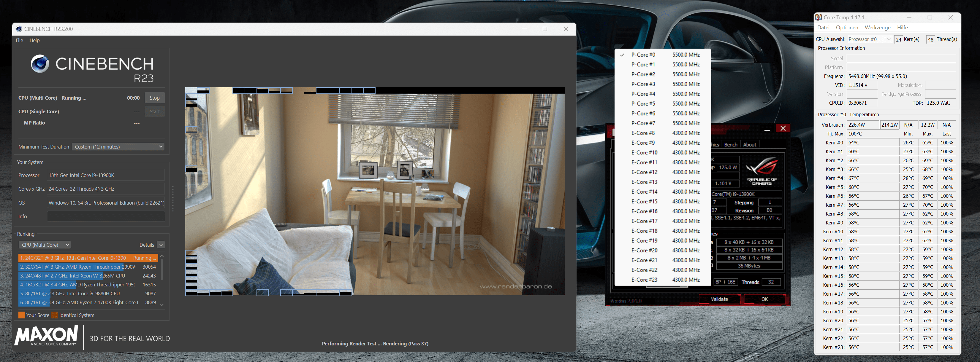Click the Threads value 32 in ROG window

[771, 282]
